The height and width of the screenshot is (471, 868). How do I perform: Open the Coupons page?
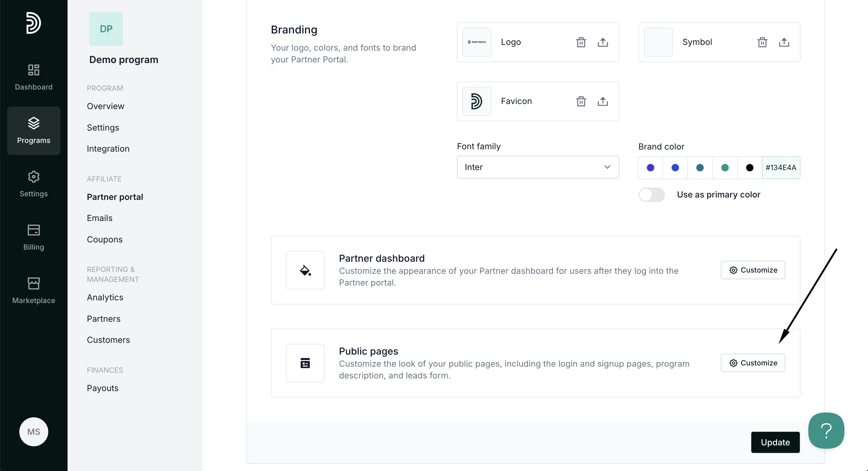[105, 239]
